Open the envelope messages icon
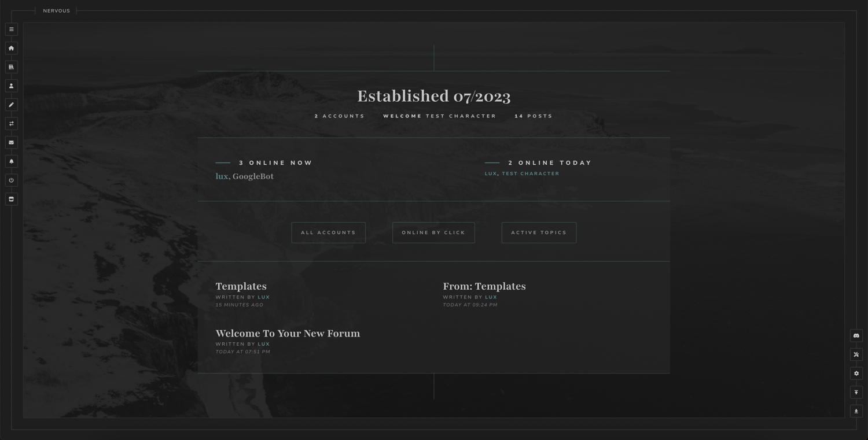 [11, 142]
